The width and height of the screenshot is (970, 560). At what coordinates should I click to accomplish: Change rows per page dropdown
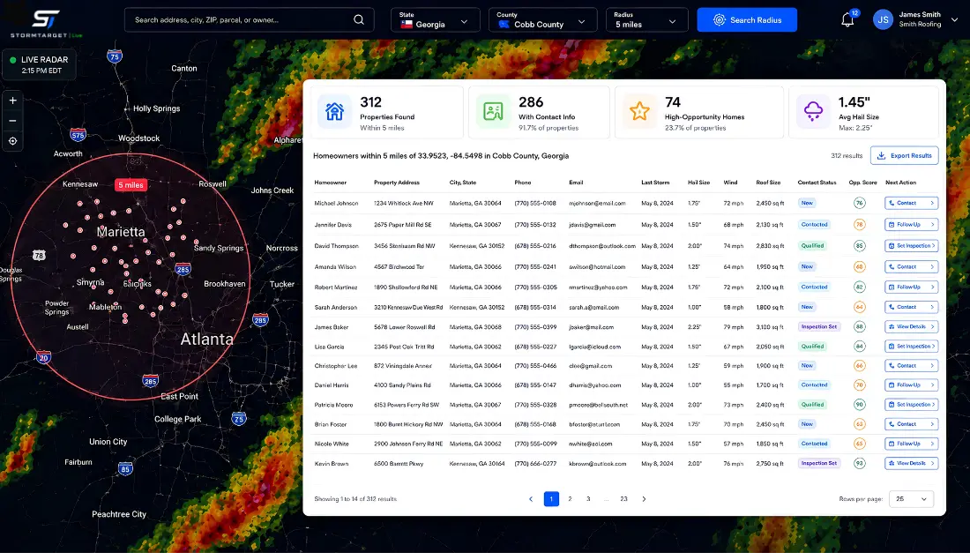911,499
